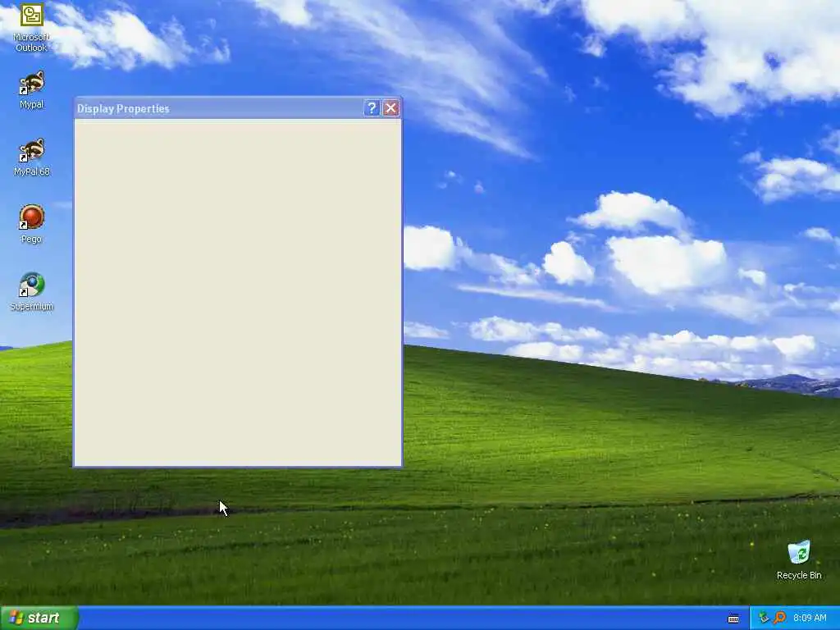Select the Microsoft Outlook desktop icon
Screen dimensions: 840x630
[x=31, y=27]
